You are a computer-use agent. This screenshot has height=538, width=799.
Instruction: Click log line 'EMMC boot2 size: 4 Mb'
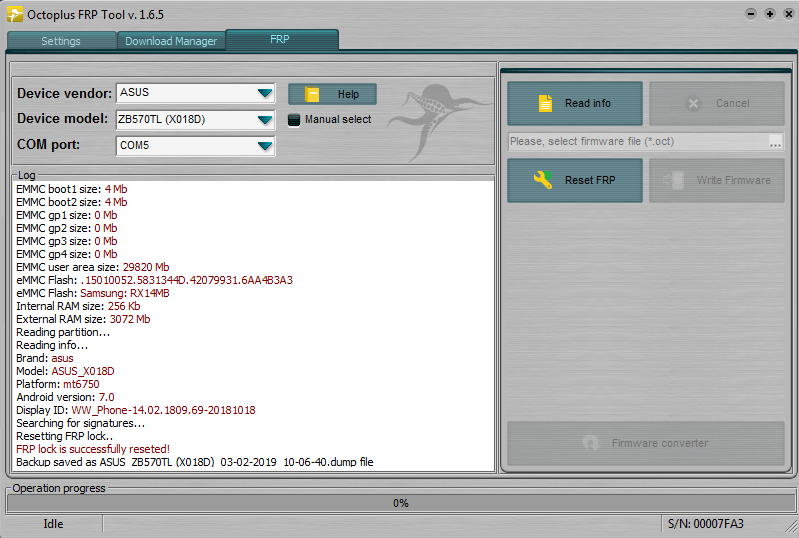71,202
